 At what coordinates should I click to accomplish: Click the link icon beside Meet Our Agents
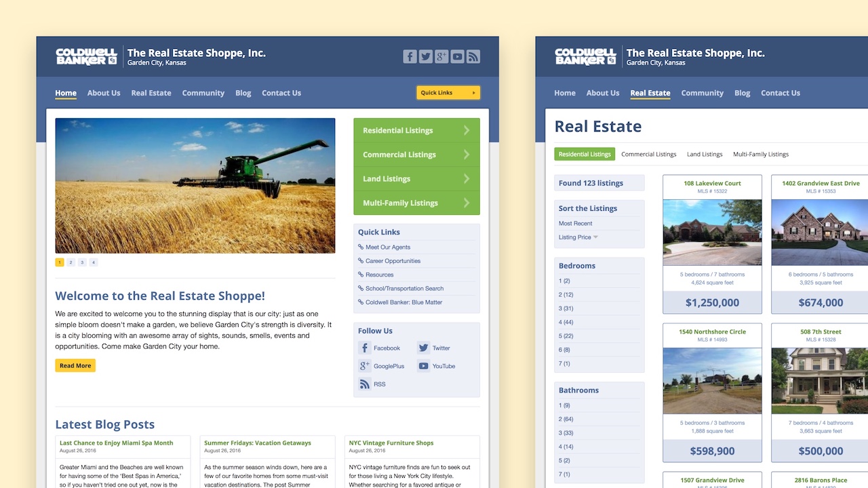361,247
